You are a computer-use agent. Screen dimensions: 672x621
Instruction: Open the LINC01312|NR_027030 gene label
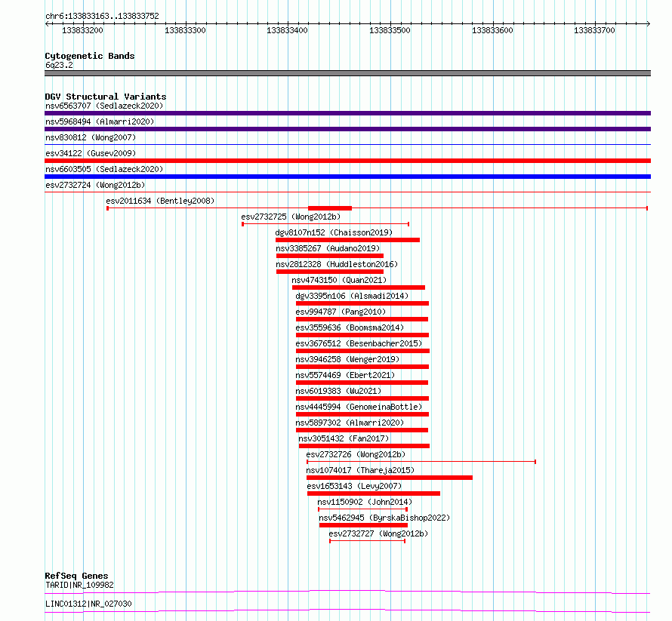(88, 604)
